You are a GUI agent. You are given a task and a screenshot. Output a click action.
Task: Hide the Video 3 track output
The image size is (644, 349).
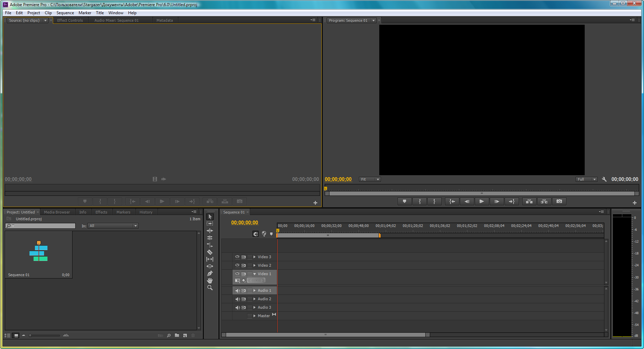[237, 257]
